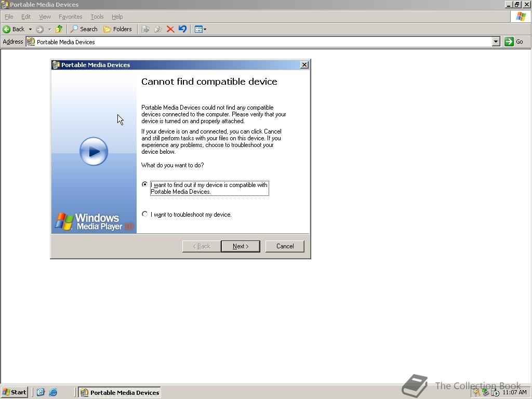This screenshot has width=532, height=399.
Task: Open the Help menu
Action: click(117, 17)
